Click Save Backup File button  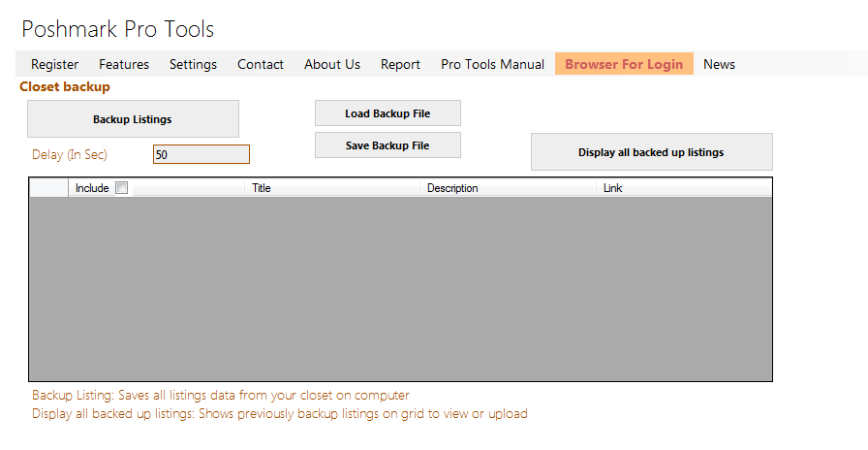(x=387, y=145)
